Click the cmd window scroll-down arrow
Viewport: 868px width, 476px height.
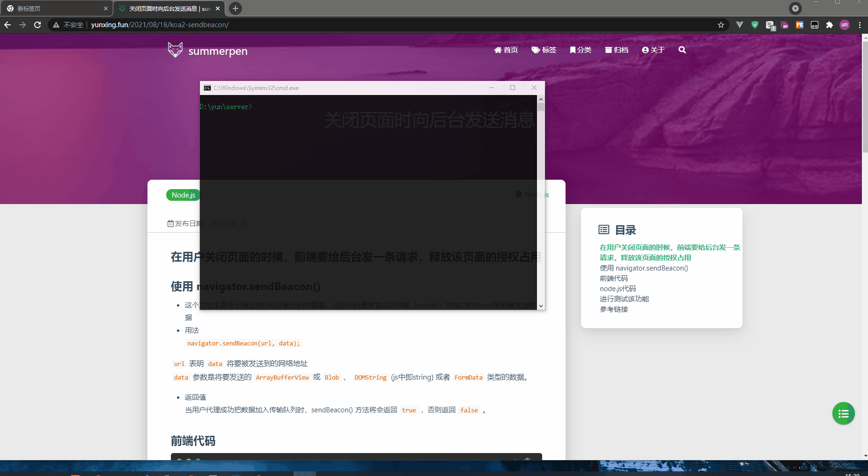point(541,305)
